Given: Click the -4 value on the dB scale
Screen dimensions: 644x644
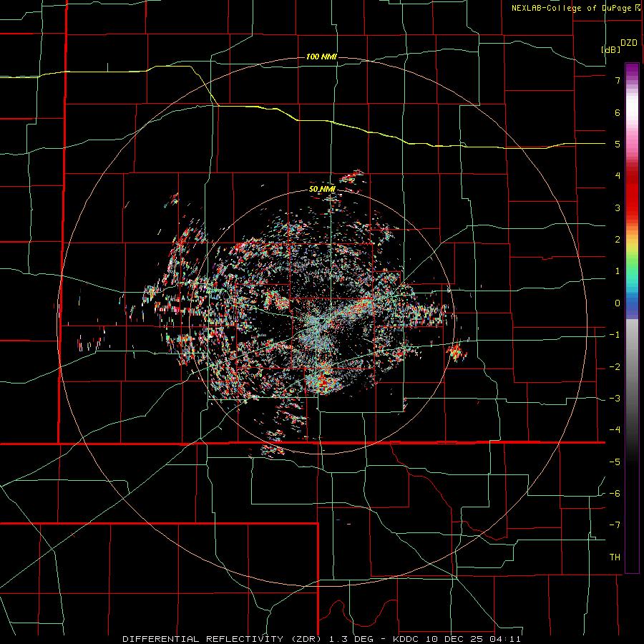Looking at the screenshot, I should [615, 430].
